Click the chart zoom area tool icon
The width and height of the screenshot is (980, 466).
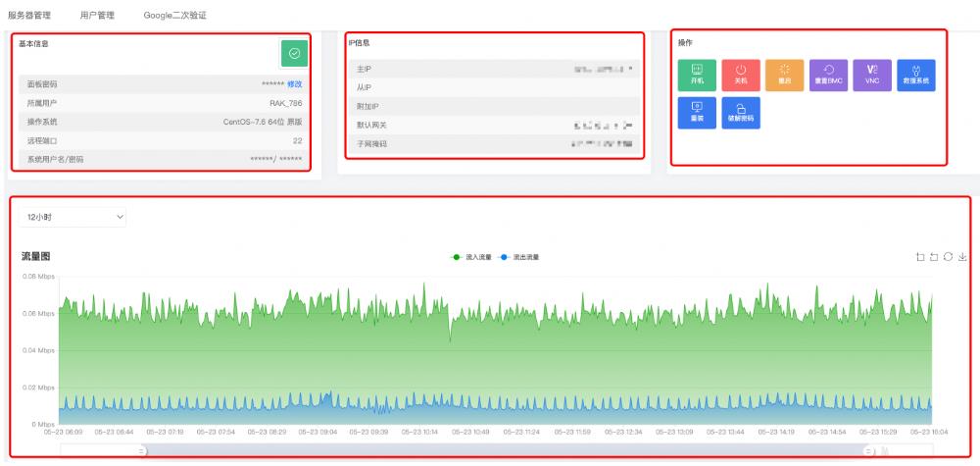coord(919,257)
